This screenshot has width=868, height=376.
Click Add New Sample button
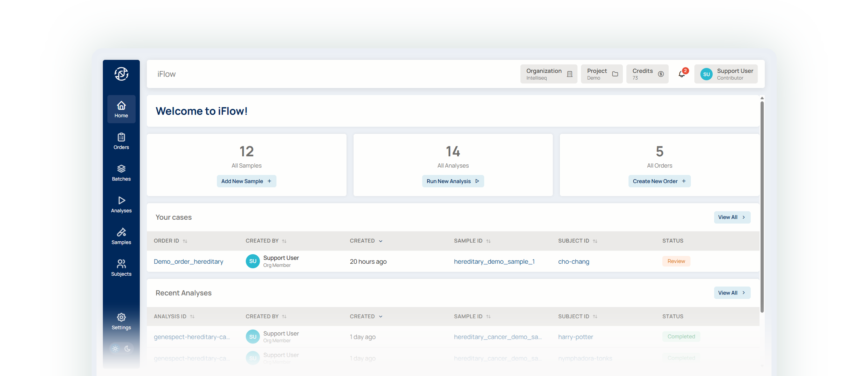(246, 181)
